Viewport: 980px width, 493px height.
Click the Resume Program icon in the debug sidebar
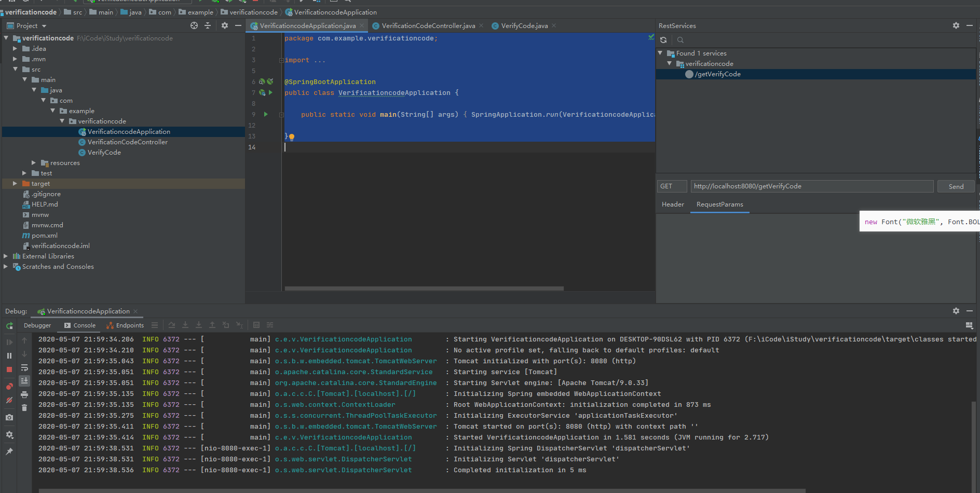click(9, 342)
